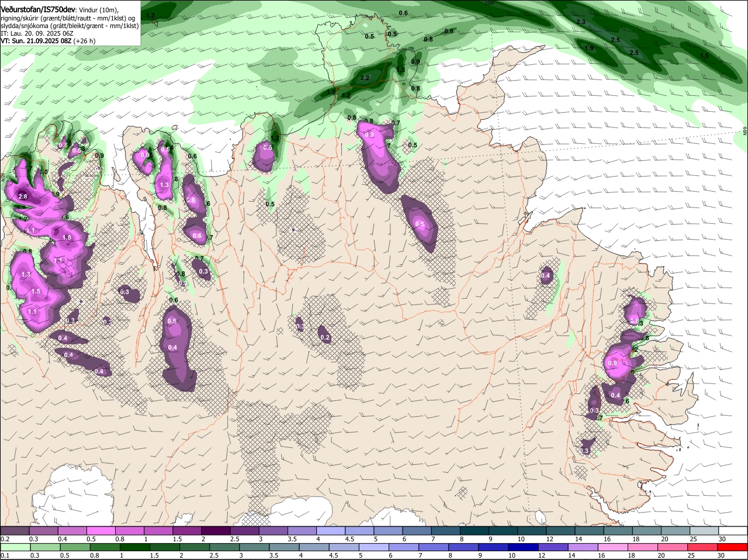
Task: Select the rain scale swatch between 0.5 and 0.8
Action: click(x=75, y=547)
